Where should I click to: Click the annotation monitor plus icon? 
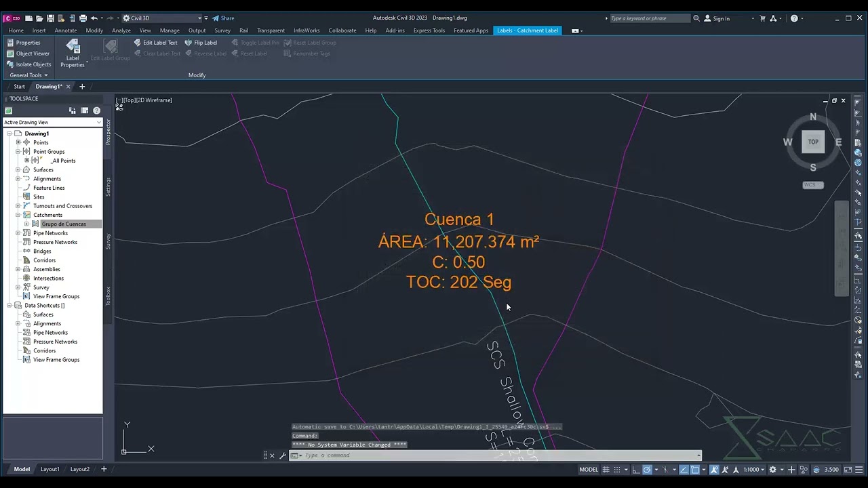coord(793,470)
